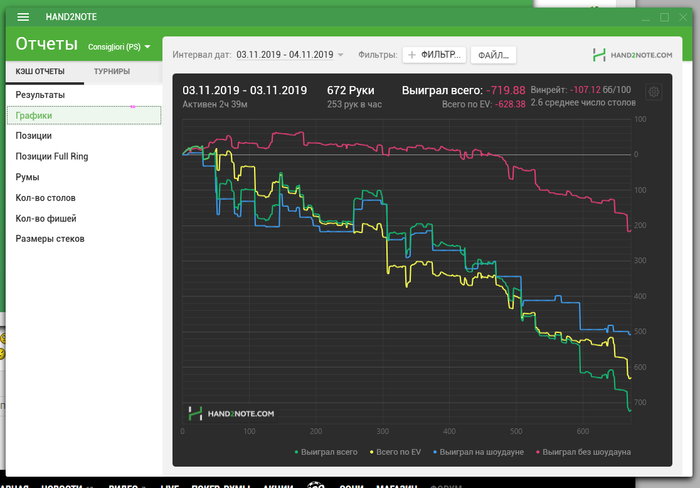Click the Интервал дат label
The height and width of the screenshot is (488, 700).
(x=202, y=54)
